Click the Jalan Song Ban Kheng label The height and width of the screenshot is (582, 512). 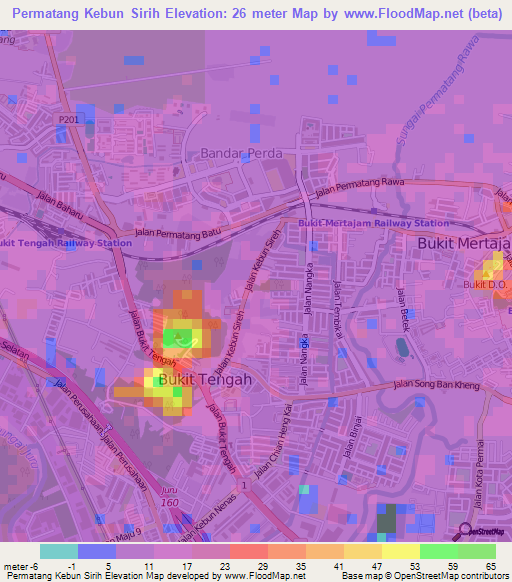[437, 385]
